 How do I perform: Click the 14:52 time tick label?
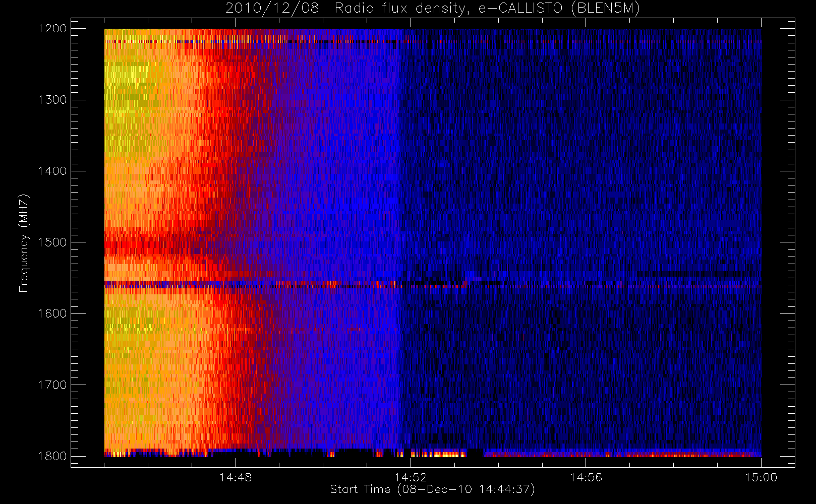pos(411,477)
